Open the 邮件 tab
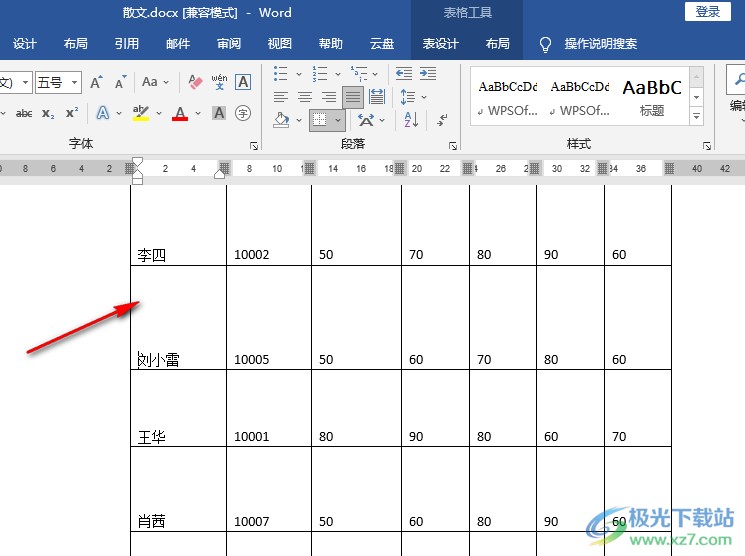Screen dimensions: 745x556 click(178, 44)
